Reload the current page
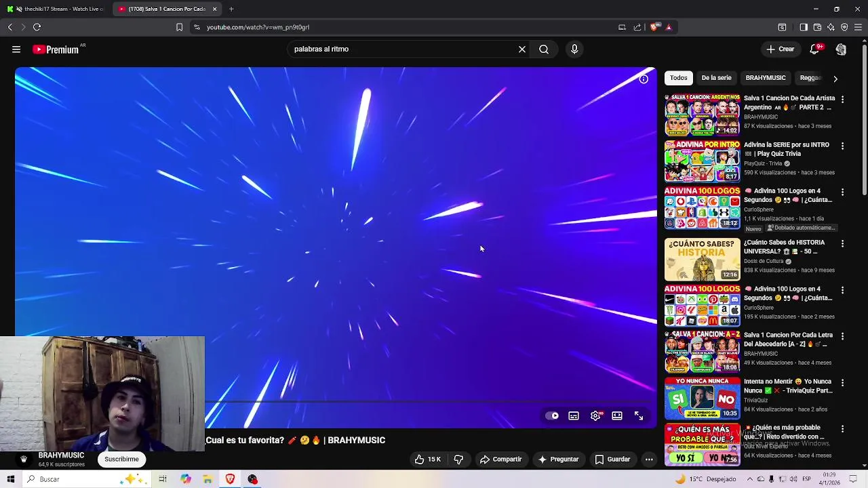Image resolution: width=868 pixels, height=488 pixels. [x=37, y=27]
